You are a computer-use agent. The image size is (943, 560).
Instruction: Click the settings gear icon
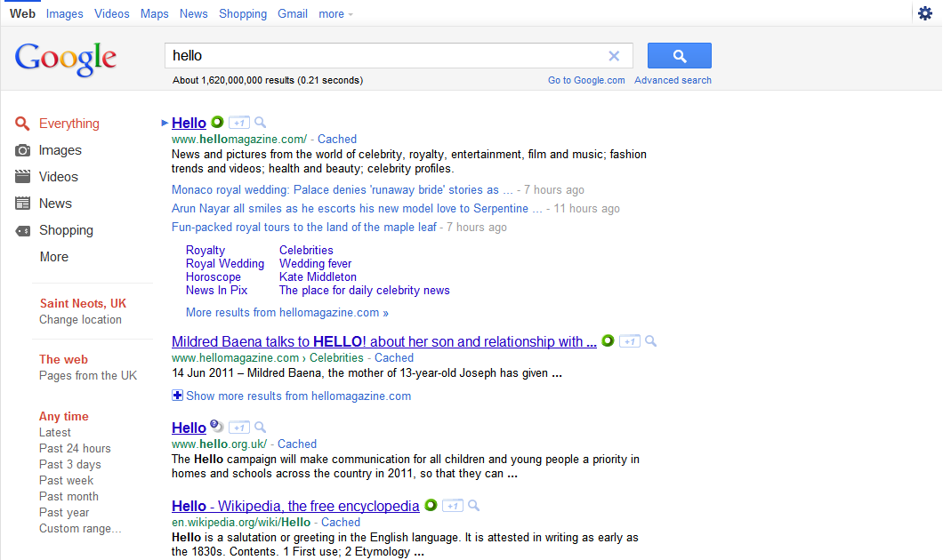pos(925,12)
